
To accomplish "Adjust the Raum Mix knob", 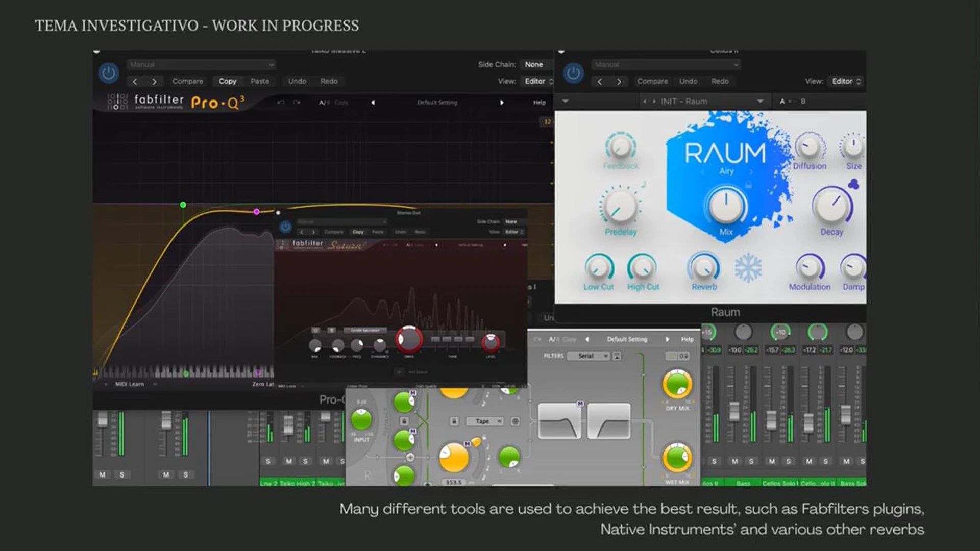I will [726, 206].
